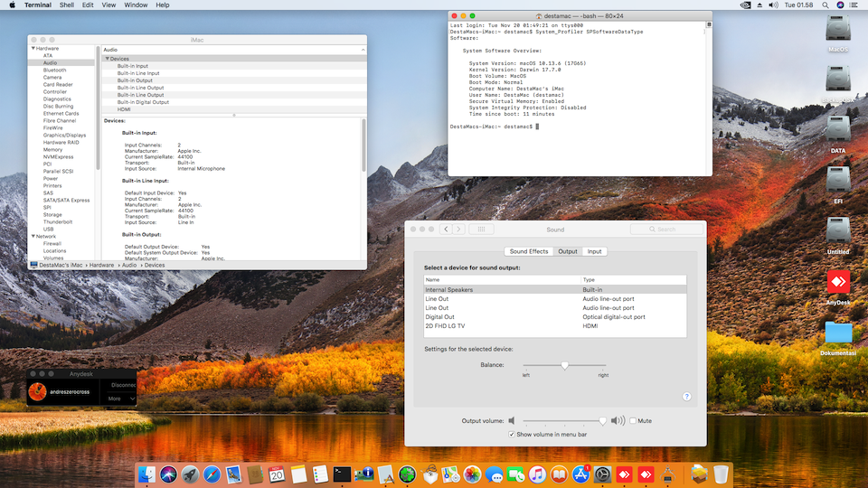Collapse the Network section disclosure triangle
Screen dimensions: 868x488
click(33, 236)
